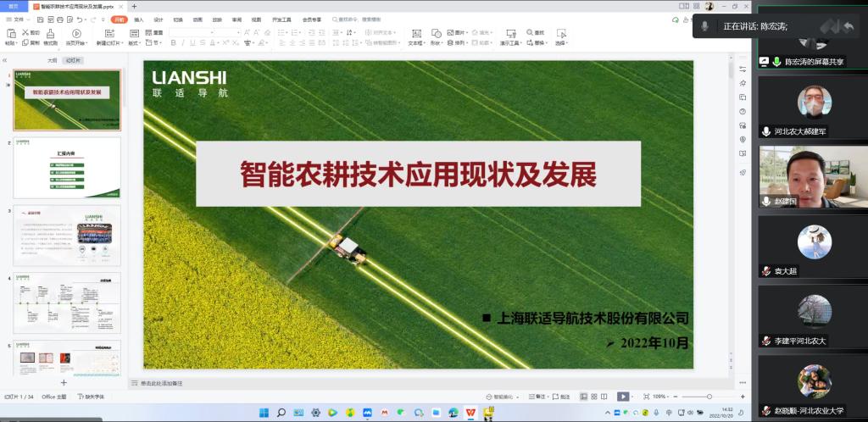Click the Copy (复制) button
Screen dimensions: 868x422
click(31, 42)
